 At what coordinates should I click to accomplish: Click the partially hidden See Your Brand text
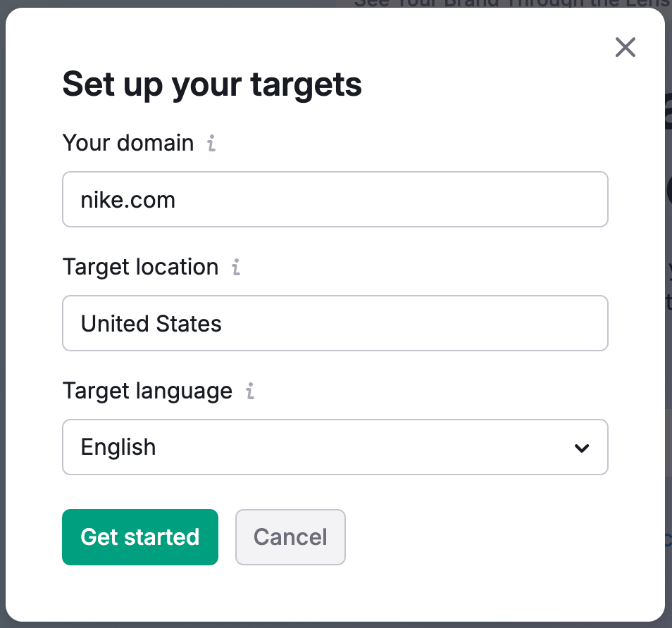tap(507, 4)
